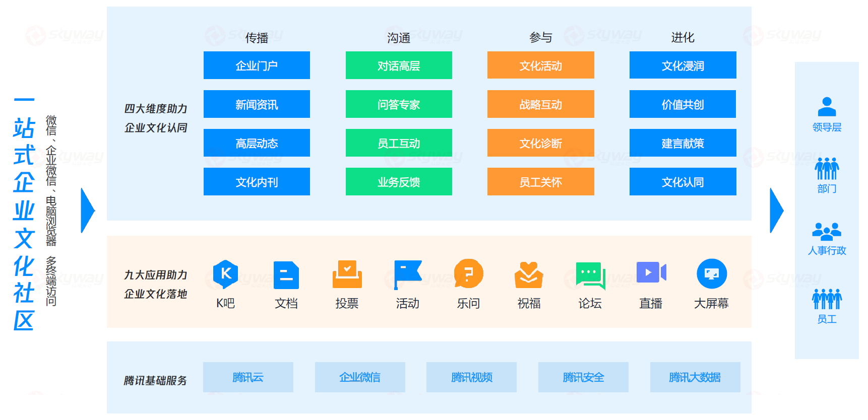The width and height of the screenshot is (868, 420).
Task: Select the 价值共创 box
Action: point(683,104)
